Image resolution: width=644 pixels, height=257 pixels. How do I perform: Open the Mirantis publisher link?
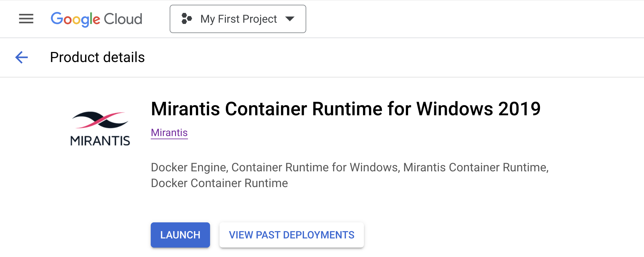pos(169,133)
